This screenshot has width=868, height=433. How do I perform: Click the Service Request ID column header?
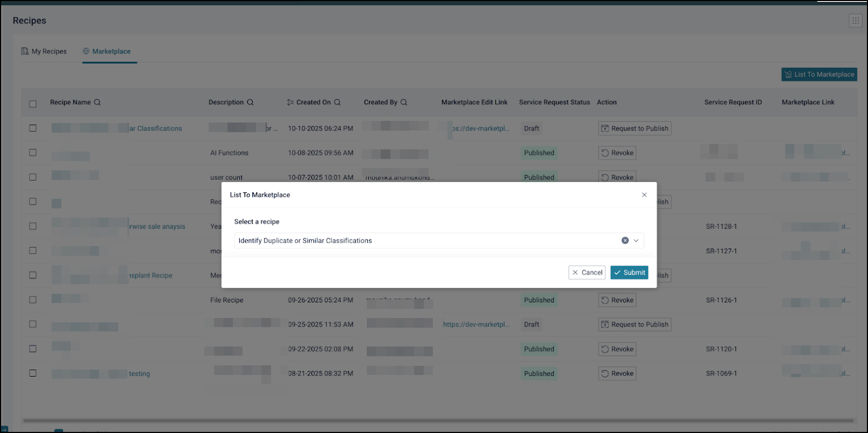coord(733,102)
